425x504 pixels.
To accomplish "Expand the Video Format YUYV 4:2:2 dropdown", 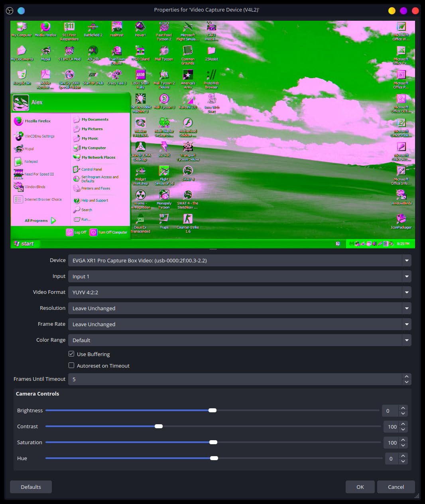I will (x=240, y=292).
